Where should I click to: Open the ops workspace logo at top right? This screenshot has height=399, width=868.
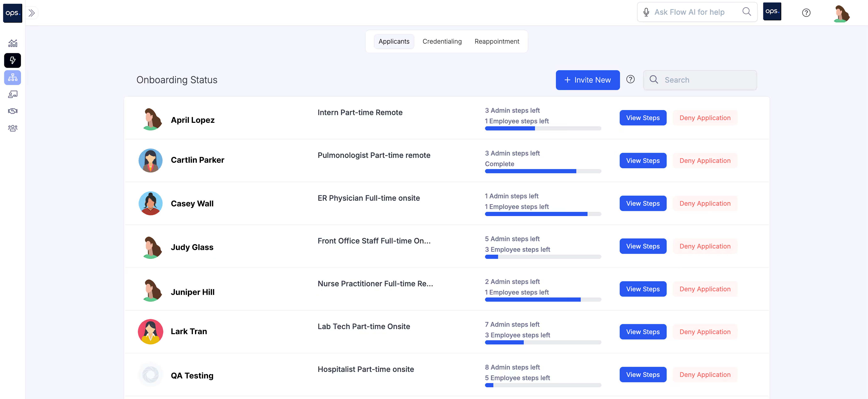point(772,11)
